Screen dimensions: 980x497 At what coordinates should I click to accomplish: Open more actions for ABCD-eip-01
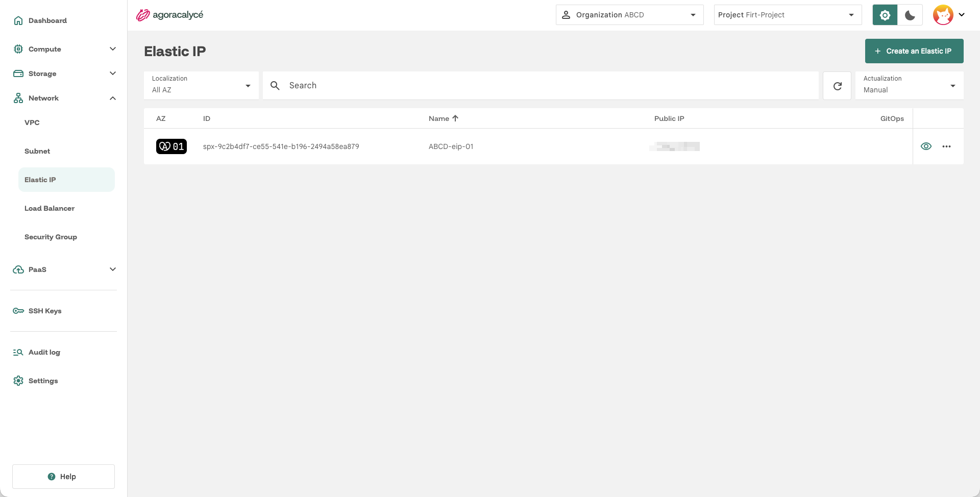(x=946, y=146)
